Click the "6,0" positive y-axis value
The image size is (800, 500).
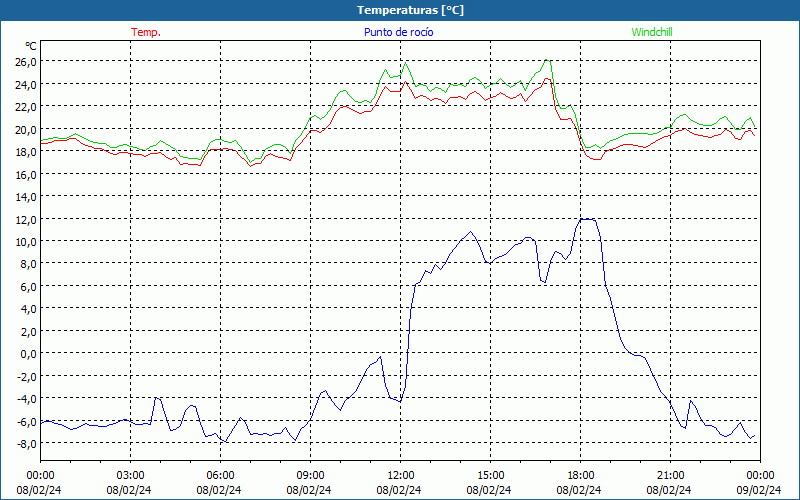[29, 286]
